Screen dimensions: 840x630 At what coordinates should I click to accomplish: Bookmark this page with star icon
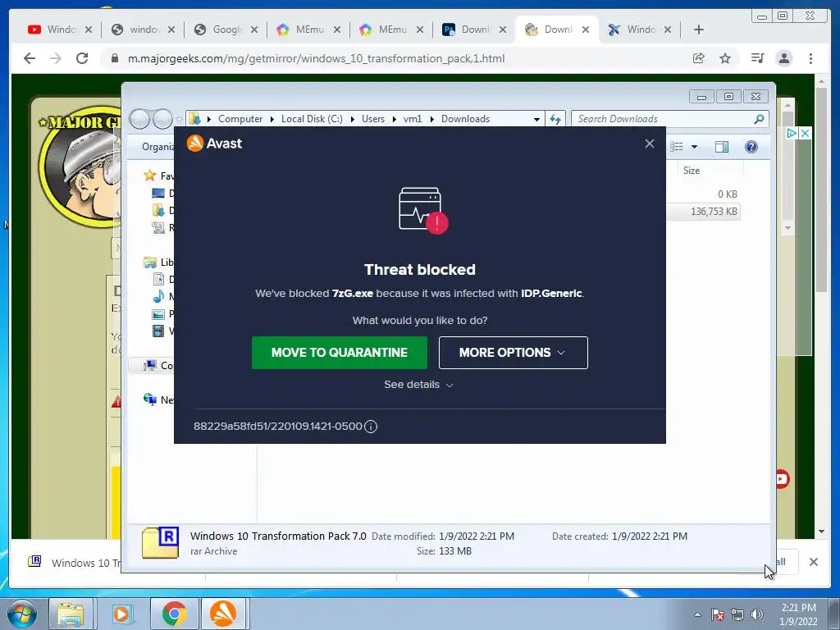click(x=725, y=58)
